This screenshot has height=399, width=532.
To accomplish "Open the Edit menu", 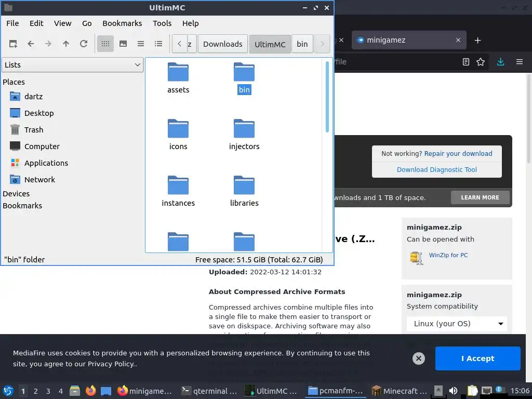I will coord(36,23).
